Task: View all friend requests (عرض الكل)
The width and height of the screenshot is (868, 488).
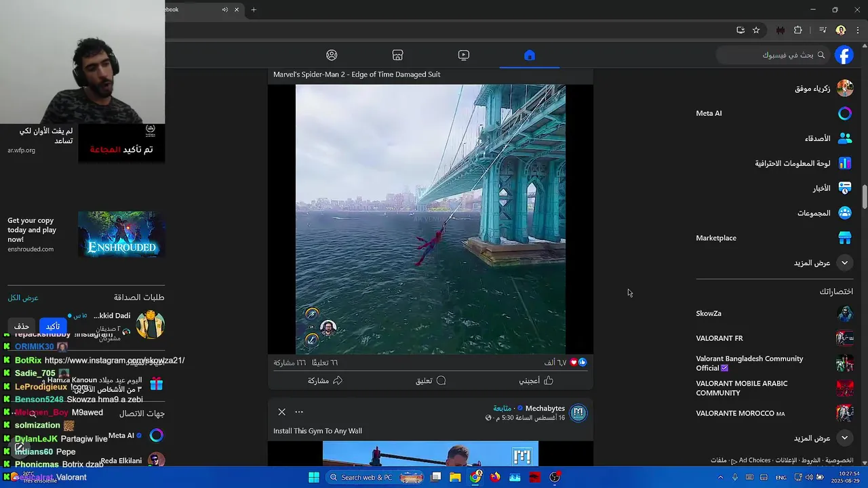Action: (23, 298)
